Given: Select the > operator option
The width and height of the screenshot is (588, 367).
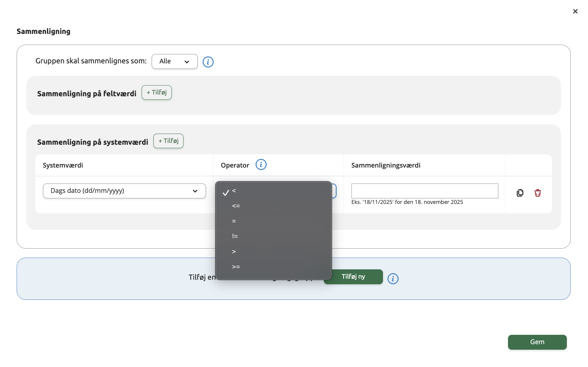Looking at the screenshot, I should click(x=274, y=252).
